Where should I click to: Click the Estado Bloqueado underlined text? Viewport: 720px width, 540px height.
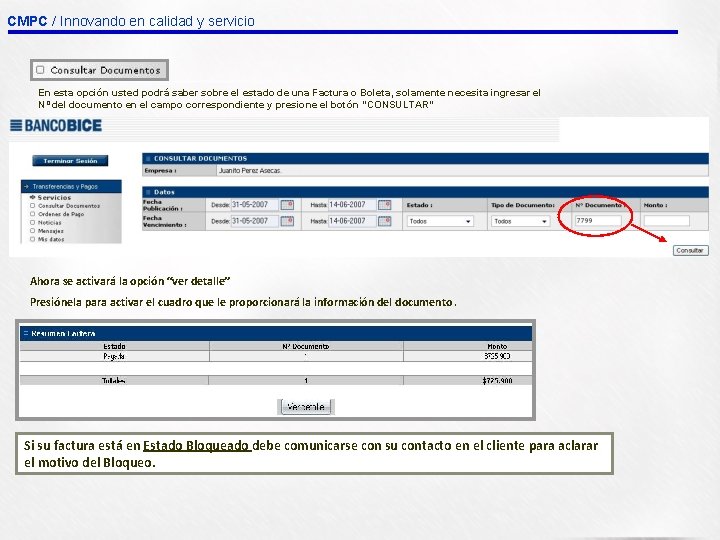pos(197,445)
